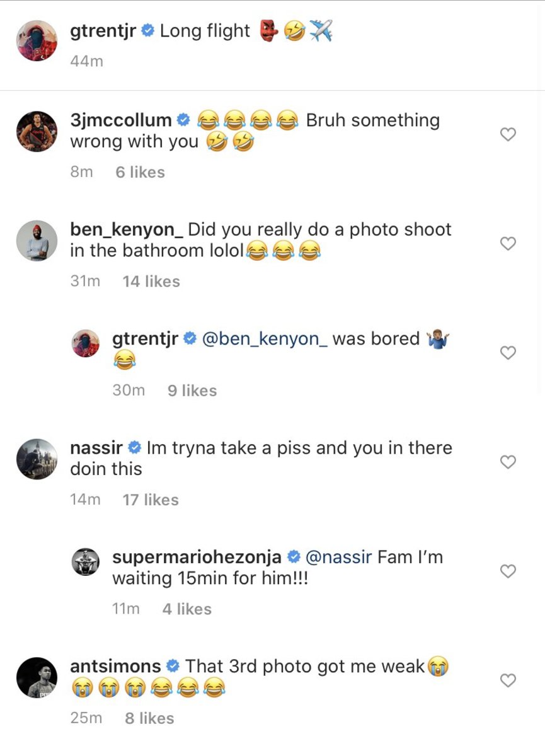Show the 6 likes on 3jmccollum's comment
The width and height of the screenshot is (545, 756).
pyautogui.click(x=140, y=173)
